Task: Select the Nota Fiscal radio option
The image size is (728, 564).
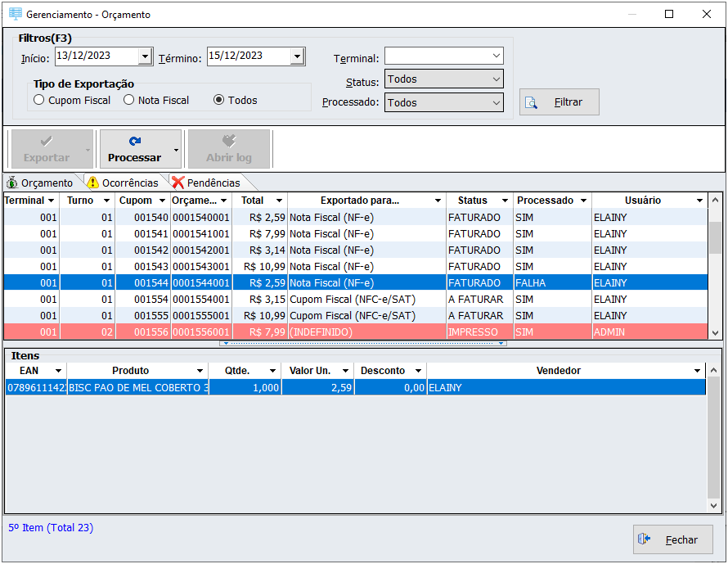Action: (x=129, y=101)
